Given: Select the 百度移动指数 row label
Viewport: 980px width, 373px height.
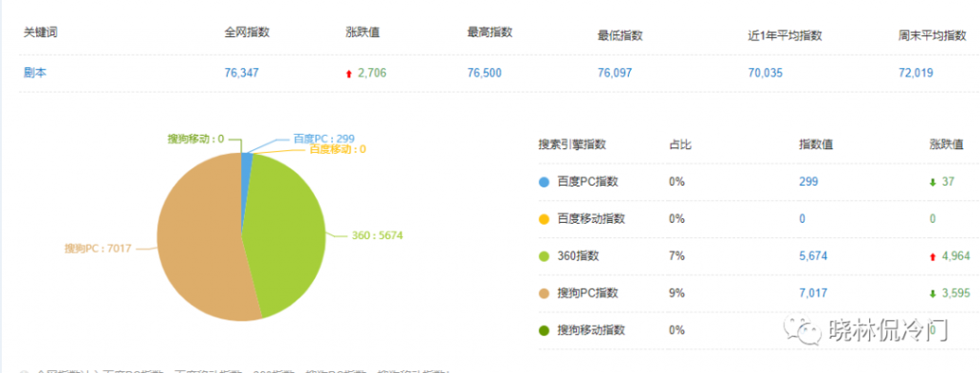Looking at the screenshot, I should [591, 219].
